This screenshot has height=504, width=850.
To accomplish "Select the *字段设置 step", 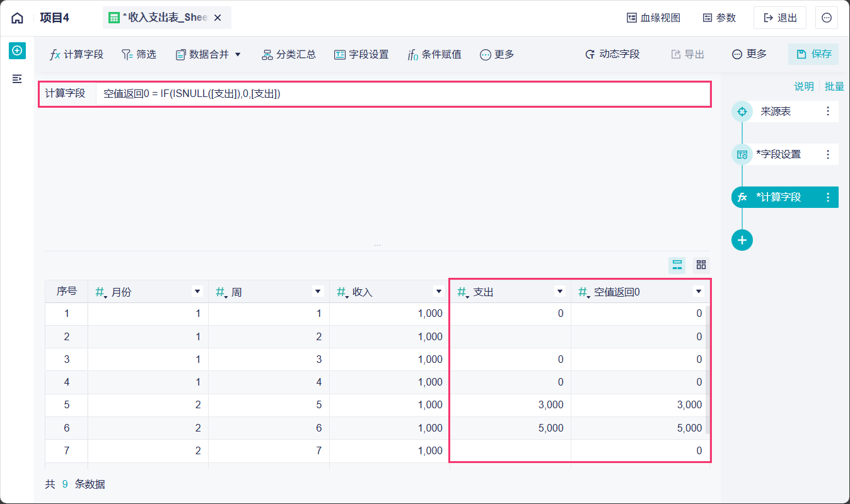I will (785, 154).
